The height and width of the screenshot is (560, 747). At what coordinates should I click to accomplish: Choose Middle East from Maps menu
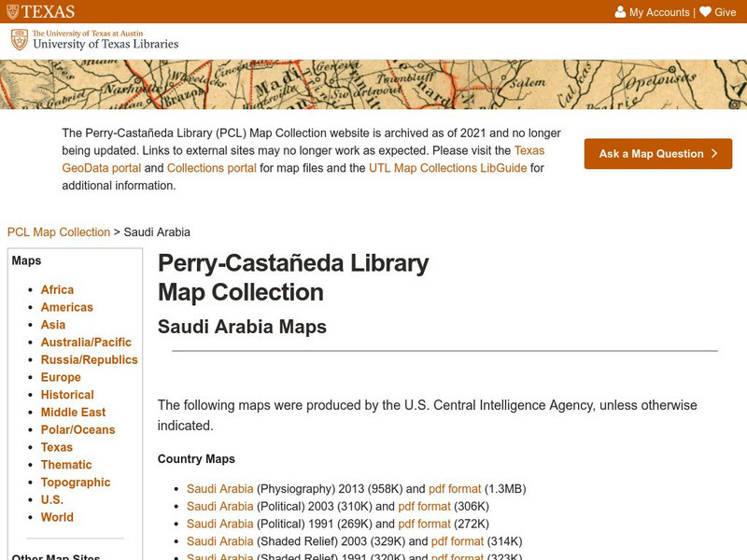pos(73,413)
